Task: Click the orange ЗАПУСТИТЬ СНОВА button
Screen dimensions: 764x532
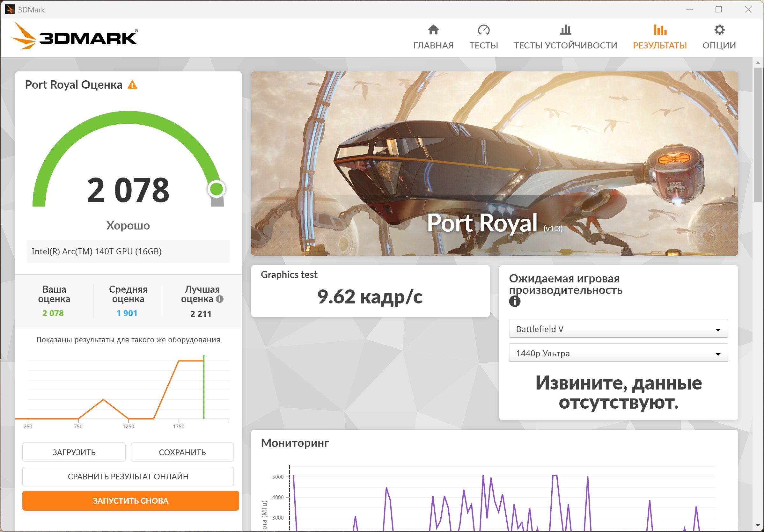Action: pos(130,501)
